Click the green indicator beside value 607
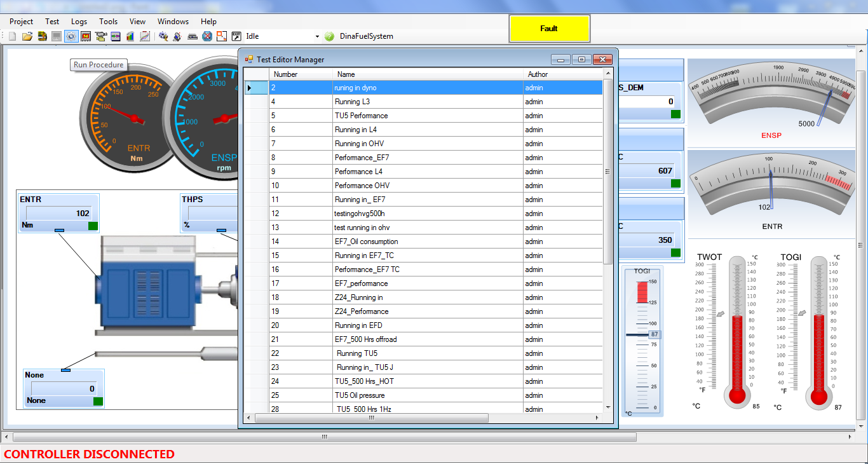Viewport: 868px width, 464px height. point(675,184)
